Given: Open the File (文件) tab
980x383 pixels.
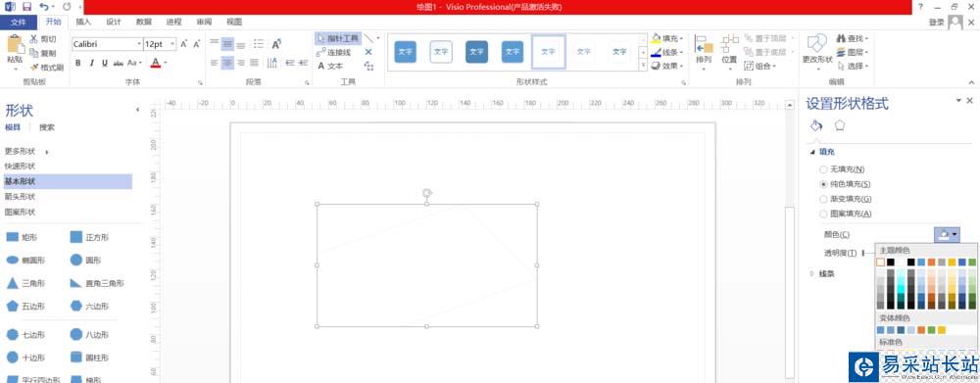Looking at the screenshot, I should point(19,22).
